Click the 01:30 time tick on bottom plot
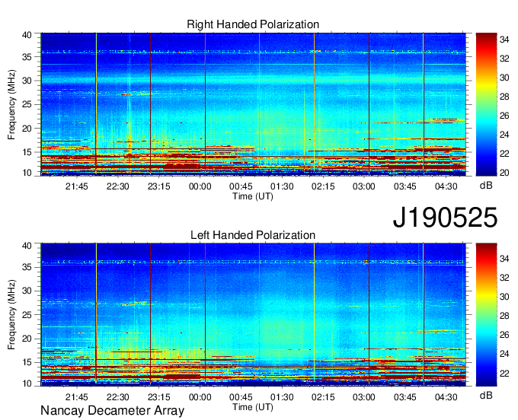 pos(282,397)
